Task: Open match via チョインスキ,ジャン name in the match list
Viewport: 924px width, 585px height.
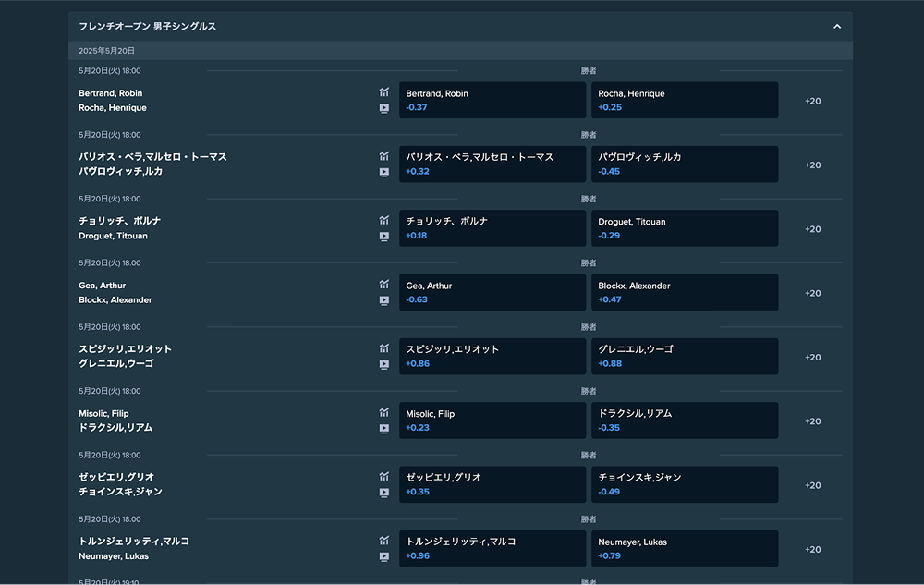Action: point(120,492)
